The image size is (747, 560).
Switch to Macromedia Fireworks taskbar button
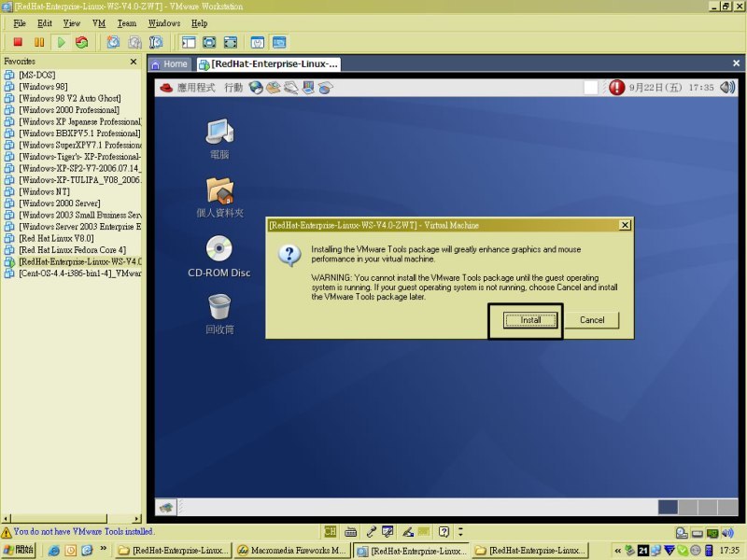292,550
